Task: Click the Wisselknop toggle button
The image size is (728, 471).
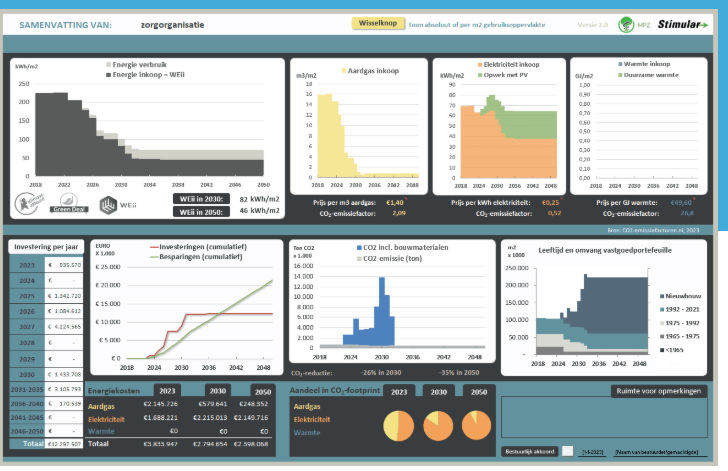Action: 375,23
